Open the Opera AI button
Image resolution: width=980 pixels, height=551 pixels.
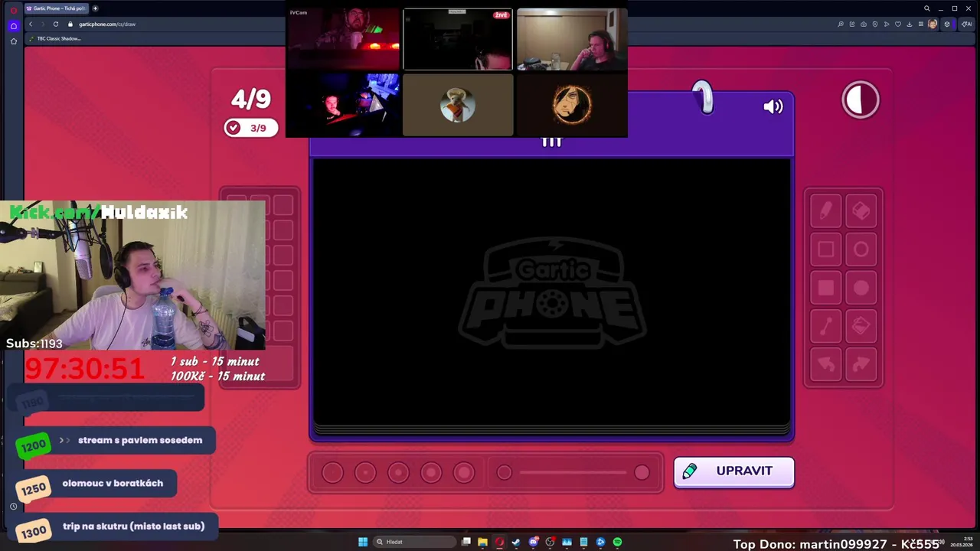pyautogui.click(x=967, y=24)
